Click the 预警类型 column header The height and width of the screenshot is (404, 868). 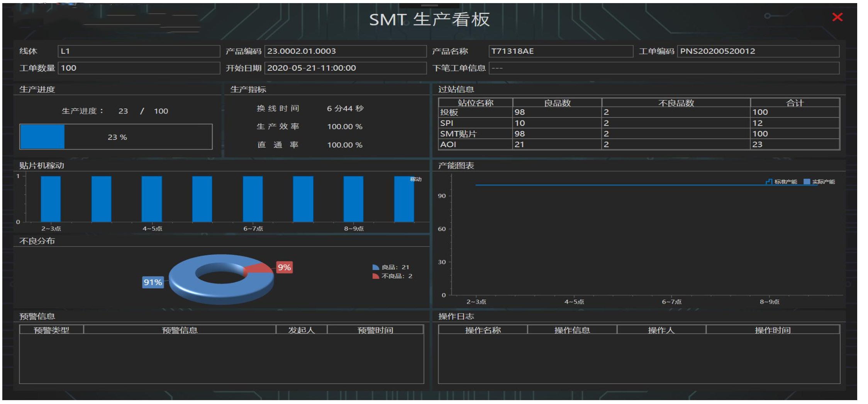pos(51,330)
